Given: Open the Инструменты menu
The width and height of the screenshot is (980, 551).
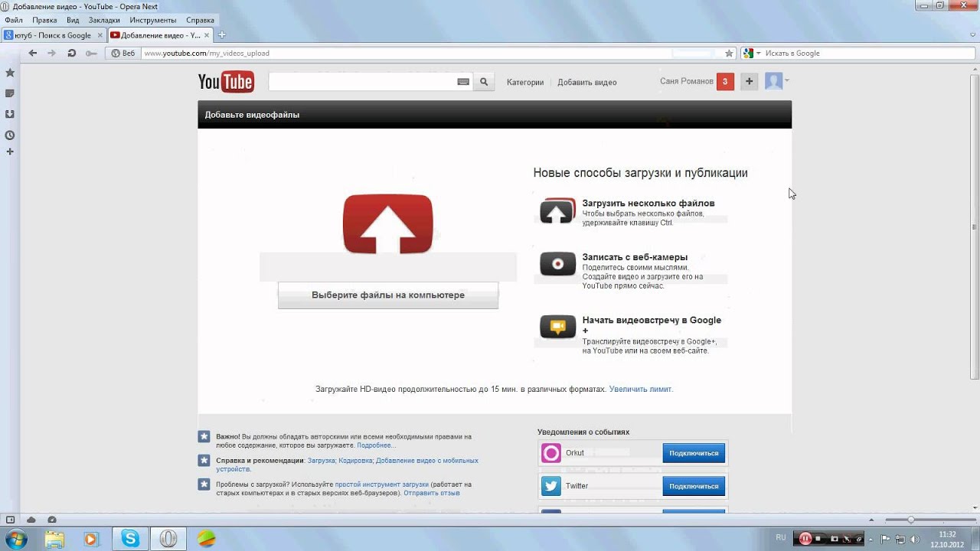Looking at the screenshot, I should (153, 20).
